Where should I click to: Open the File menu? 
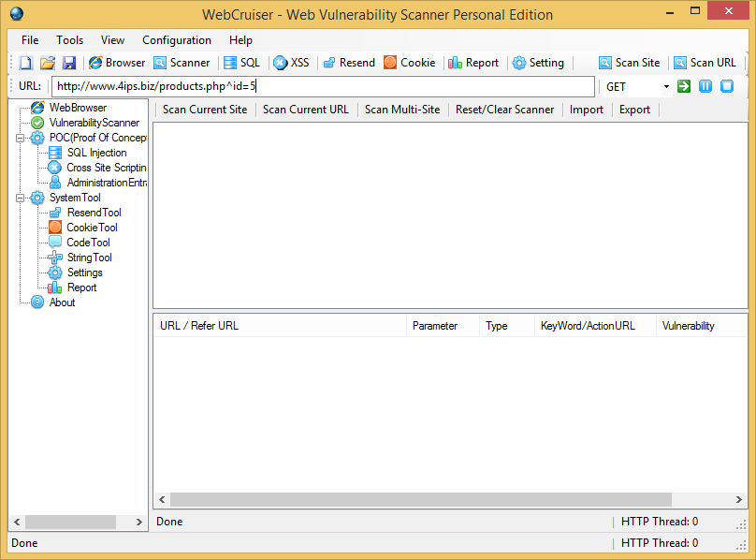click(x=30, y=40)
